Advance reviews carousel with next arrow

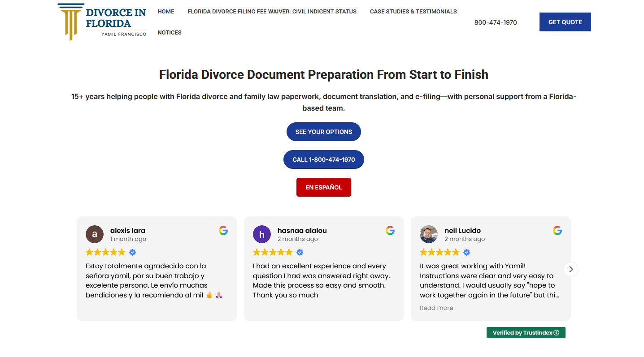click(x=571, y=269)
